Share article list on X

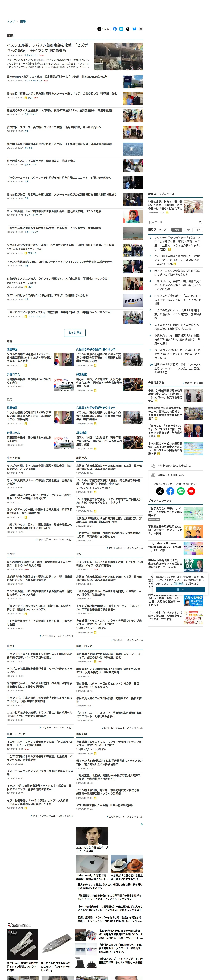99,29
